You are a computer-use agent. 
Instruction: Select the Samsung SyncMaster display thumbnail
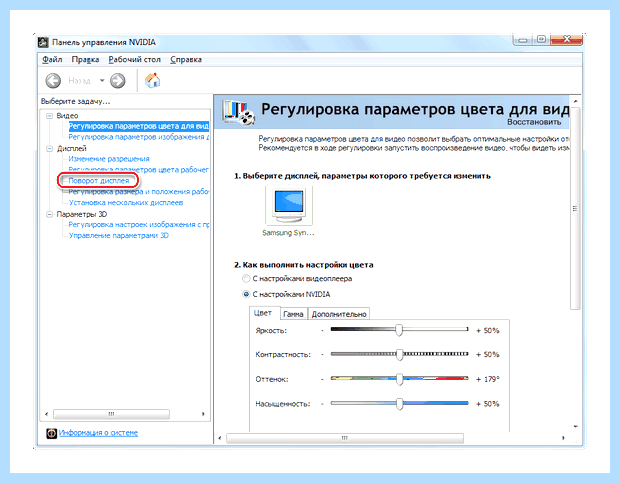tap(289, 206)
